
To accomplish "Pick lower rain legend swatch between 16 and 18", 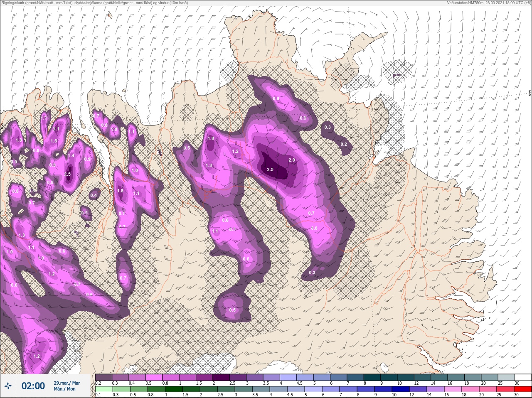I will [453, 389].
